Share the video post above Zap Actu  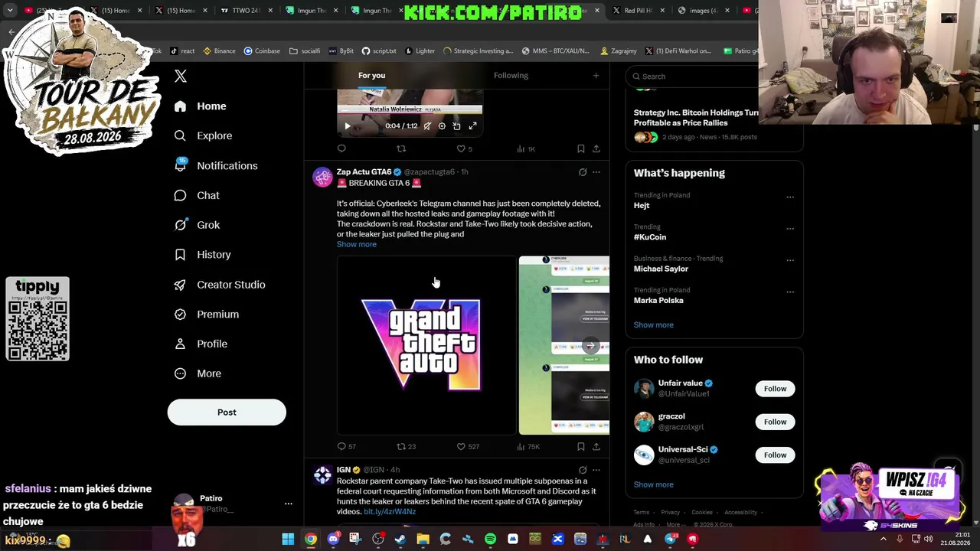click(x=596, y=148)
